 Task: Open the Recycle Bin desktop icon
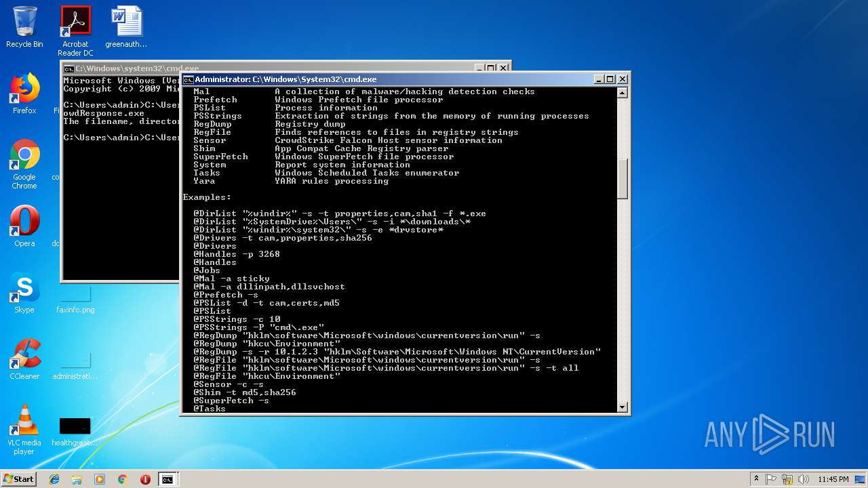24,27
